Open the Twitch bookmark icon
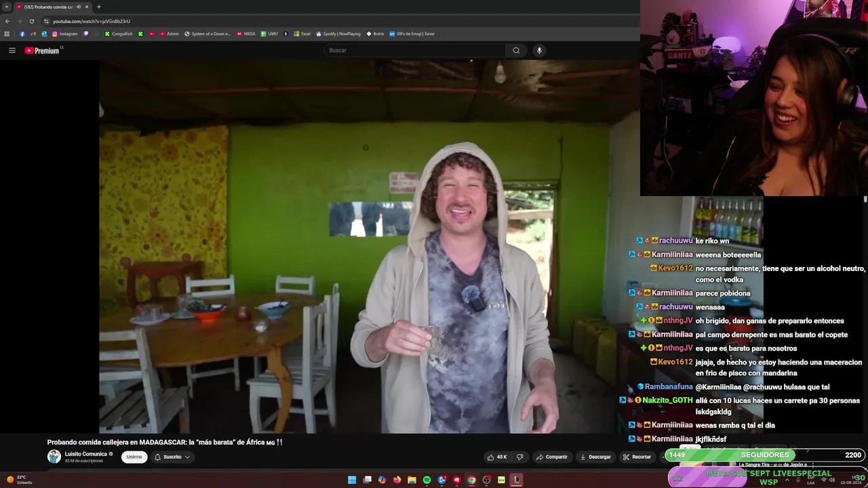Viewport: 868px width, 488px height. 85,34
